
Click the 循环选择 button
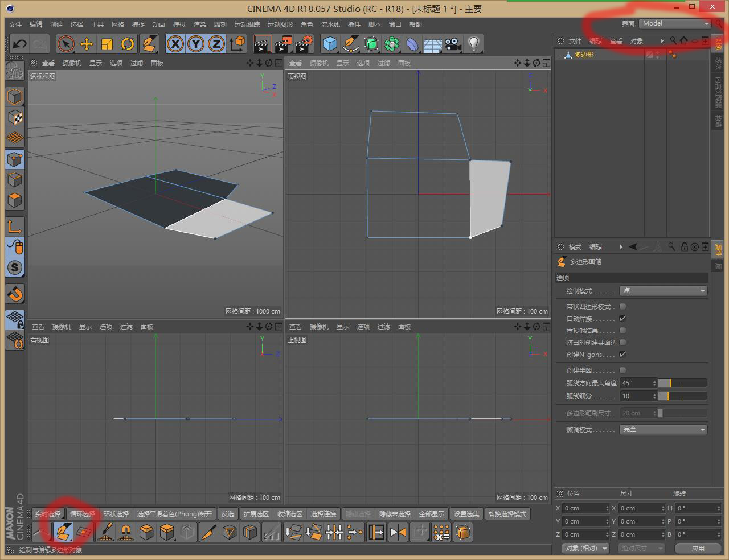pos(83,514)
